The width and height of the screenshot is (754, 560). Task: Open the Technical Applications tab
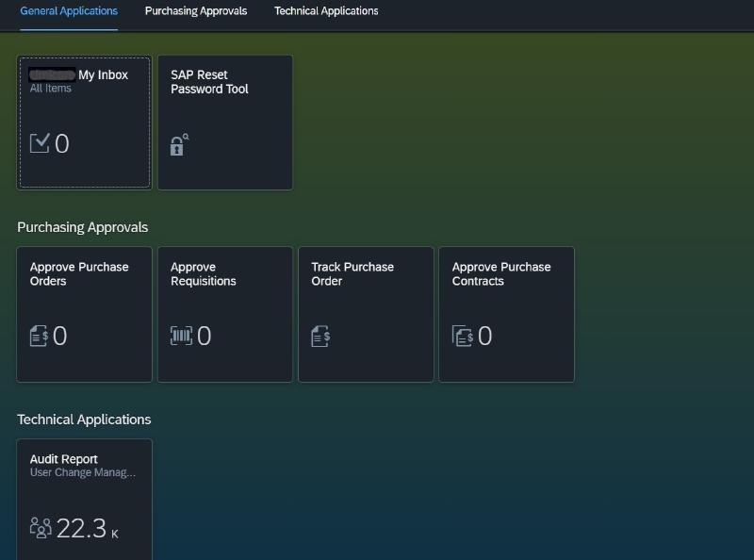coord(325,11)
